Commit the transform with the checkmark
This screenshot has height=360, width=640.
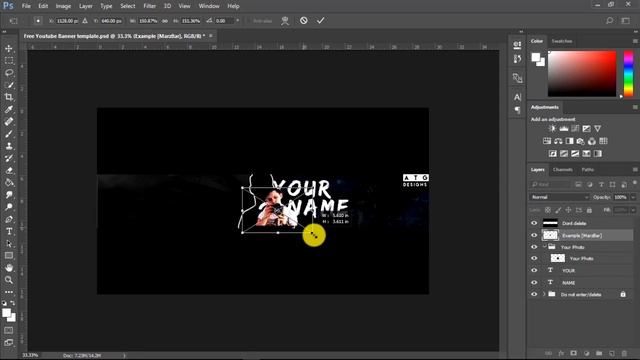[320, 20]
